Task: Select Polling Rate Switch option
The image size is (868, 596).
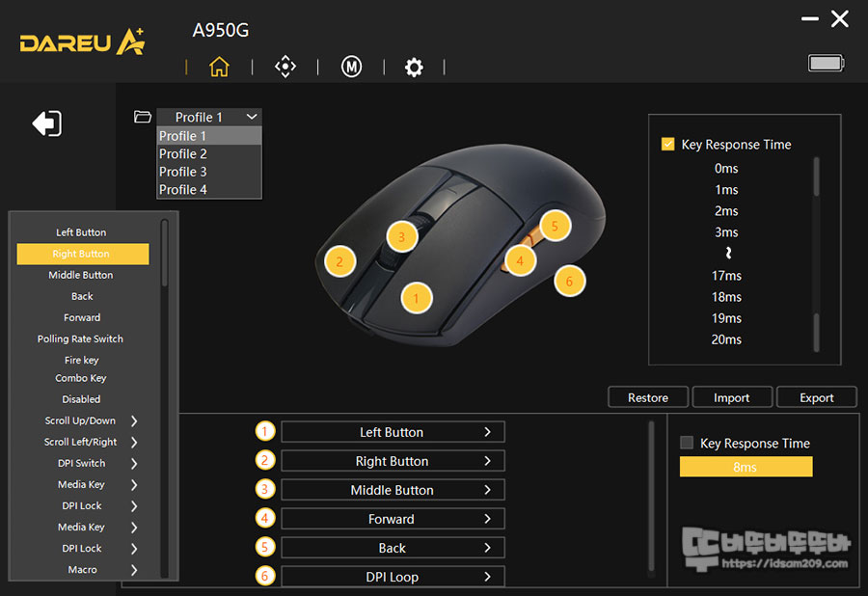Action: click(x=81, y=339)
